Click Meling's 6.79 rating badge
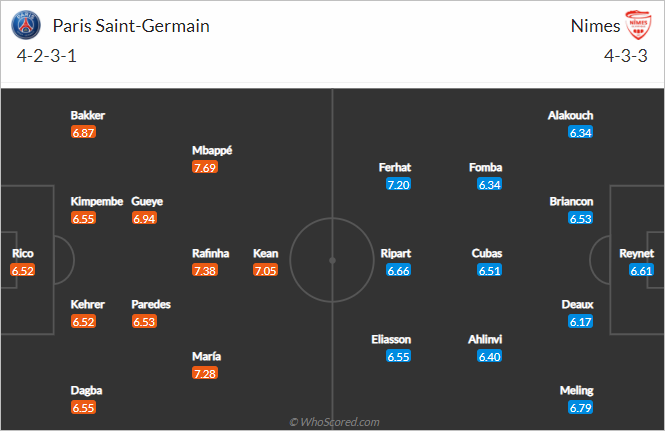The width and height of the screenshot is (665, 431). pos(581,408)
